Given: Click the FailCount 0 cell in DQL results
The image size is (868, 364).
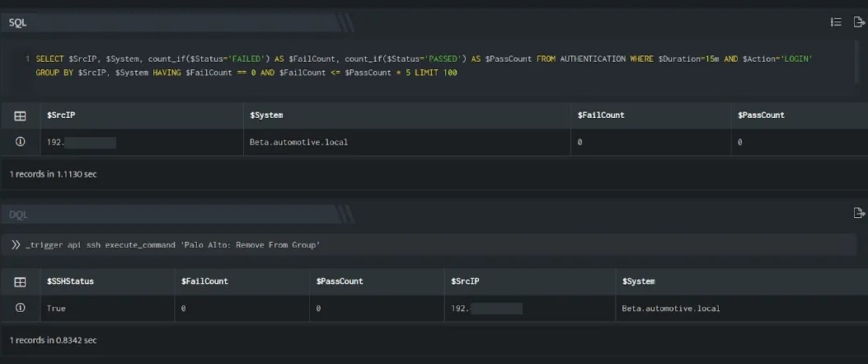Looking at the screenshot, I should [x=242, y=309].
